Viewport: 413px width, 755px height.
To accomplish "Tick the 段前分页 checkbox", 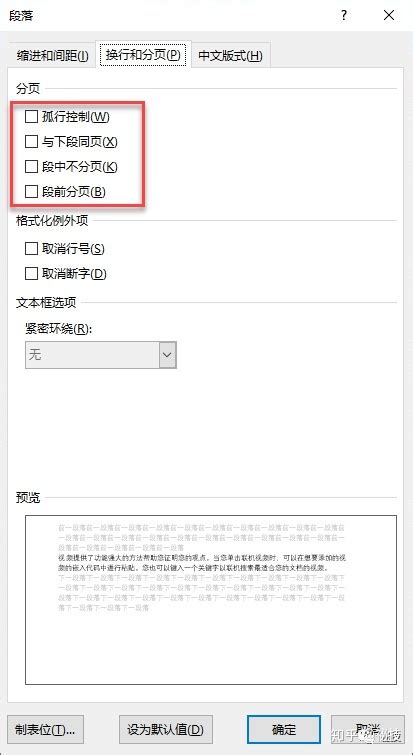I will 31,192.
